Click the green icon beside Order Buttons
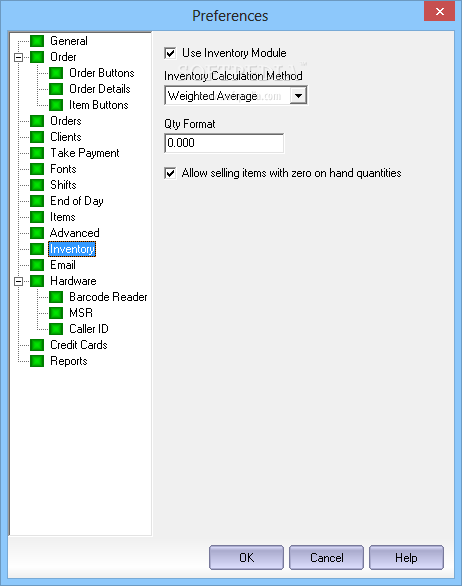462x586 pixels. coord(56,73)
